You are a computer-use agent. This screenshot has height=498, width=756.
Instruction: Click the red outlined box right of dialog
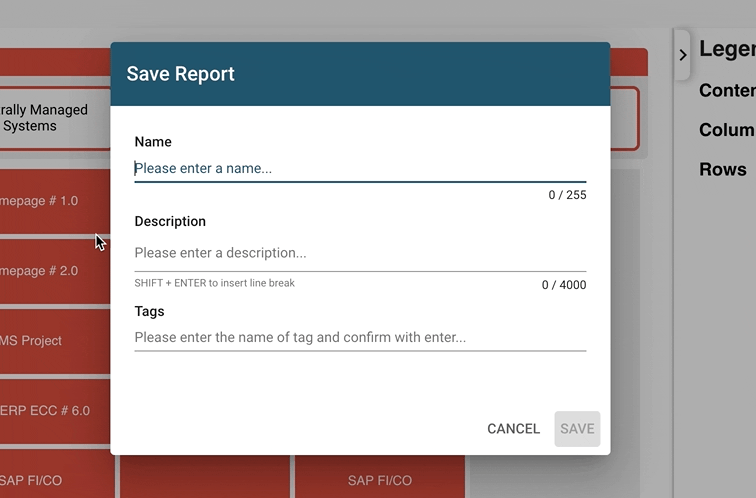[625, 118]
